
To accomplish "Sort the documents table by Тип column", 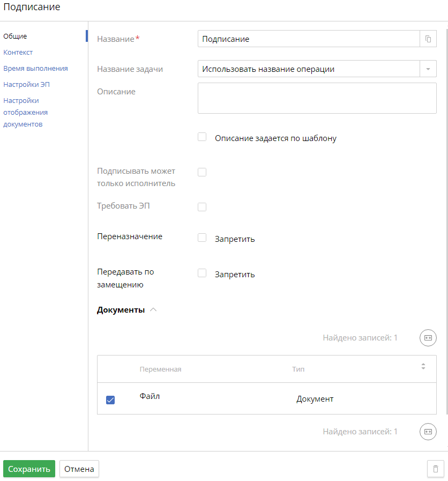I will [x=298, y=369].
